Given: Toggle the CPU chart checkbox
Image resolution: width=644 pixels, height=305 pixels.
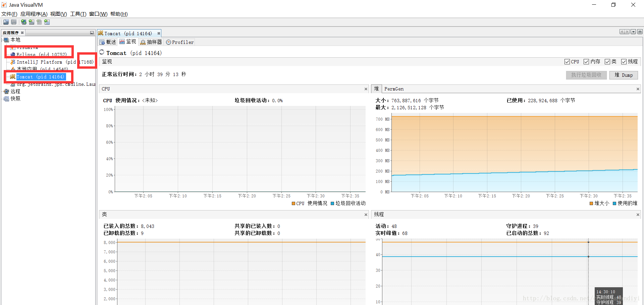Looking at the screenshot, I should [567, 62].
